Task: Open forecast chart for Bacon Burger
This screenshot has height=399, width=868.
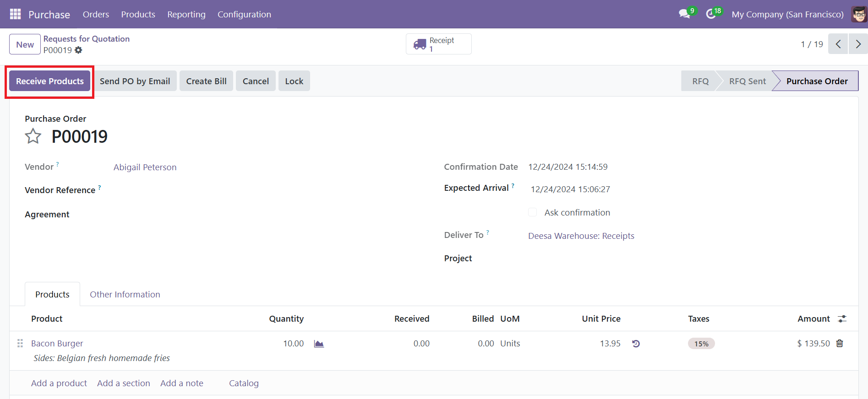Action: [x=319, y=344]
